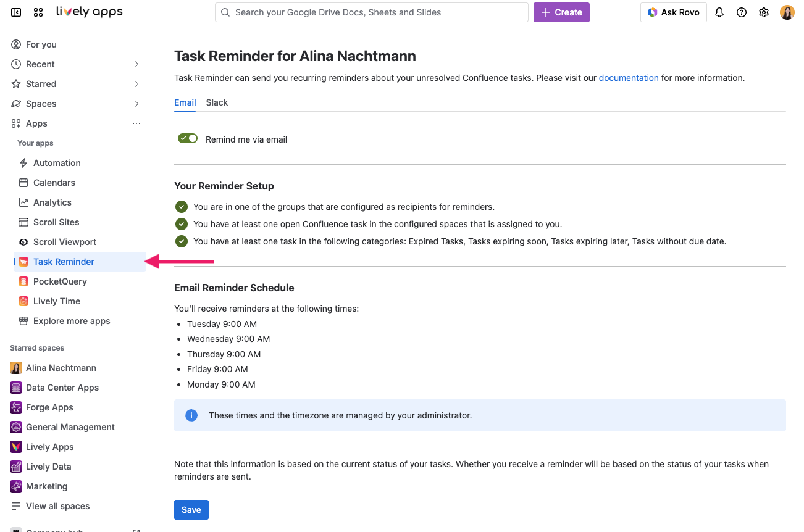Select Lively Time in Your apps
This screenshot has width=804, height=532.
pos(55,301)
